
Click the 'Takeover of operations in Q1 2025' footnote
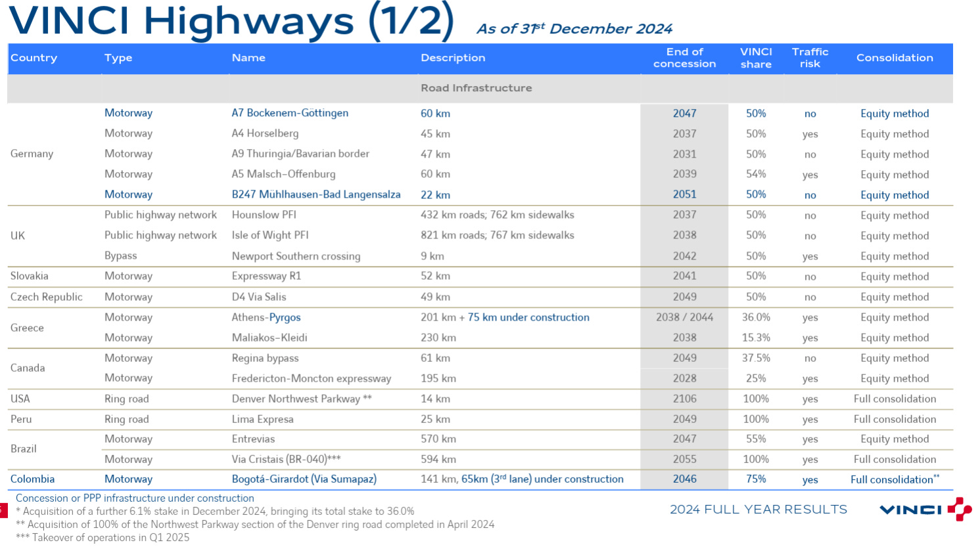click(103, 537)
